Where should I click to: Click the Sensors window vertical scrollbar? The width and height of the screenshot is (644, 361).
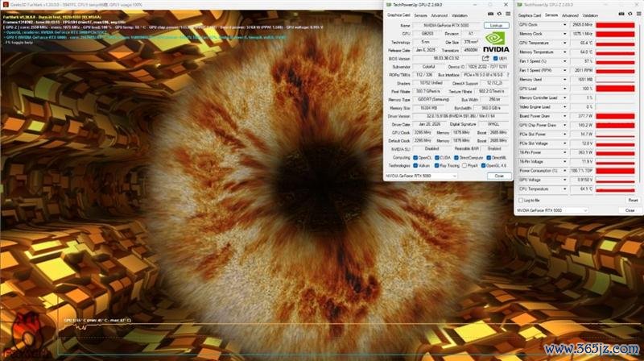pyautogui.click(x=638, y=103)
